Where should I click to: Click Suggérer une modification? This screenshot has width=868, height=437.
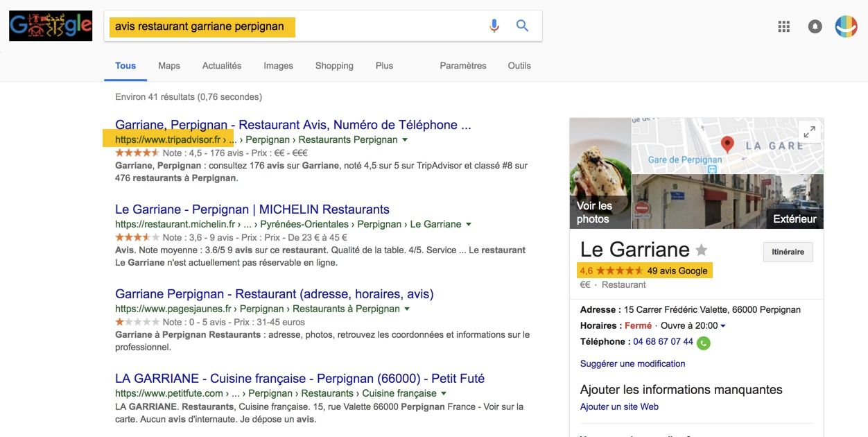coord(632,363)
